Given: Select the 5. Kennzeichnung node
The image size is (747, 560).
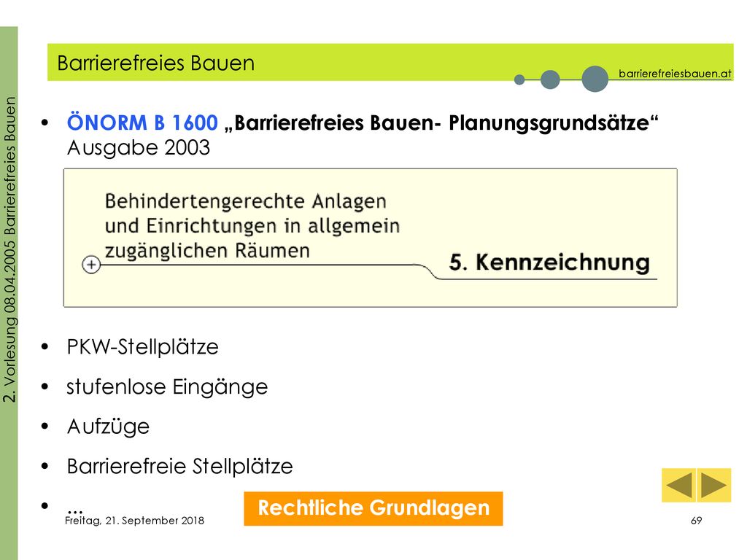Looking at the screenshot, I should point(549,262).
